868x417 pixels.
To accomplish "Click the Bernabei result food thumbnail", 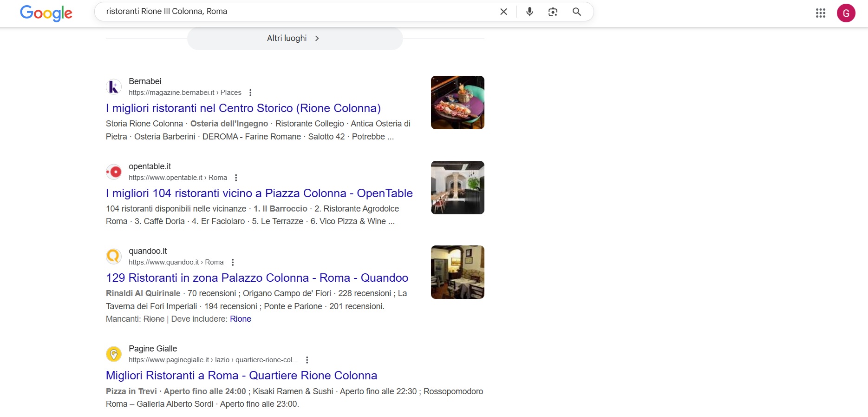I will pos(457,102).
